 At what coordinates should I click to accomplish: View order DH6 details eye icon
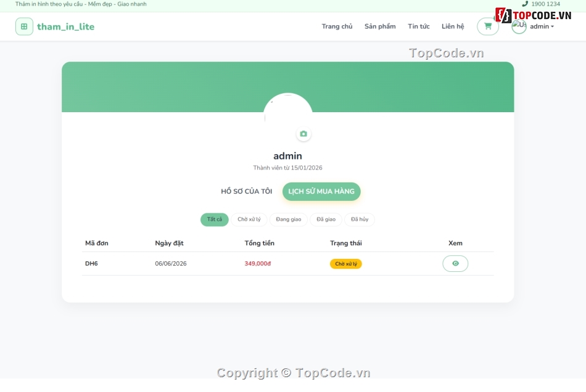point(455,264)
